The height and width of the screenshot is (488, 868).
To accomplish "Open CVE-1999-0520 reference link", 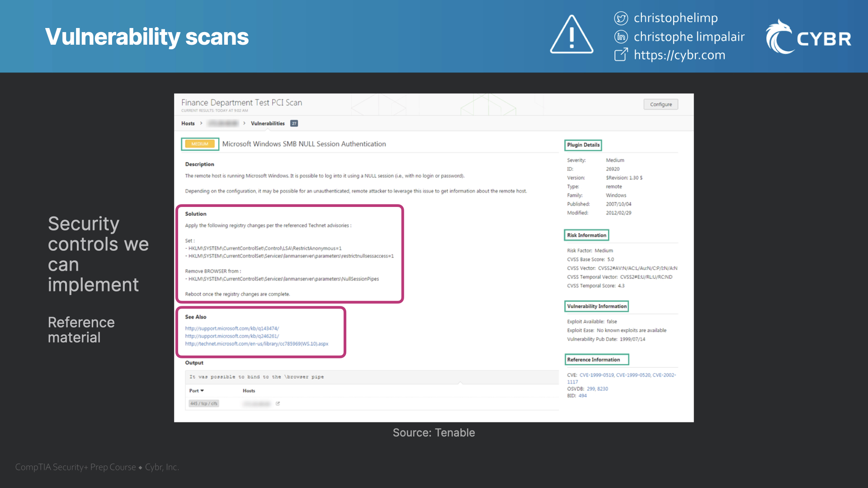I will (633, 375).
